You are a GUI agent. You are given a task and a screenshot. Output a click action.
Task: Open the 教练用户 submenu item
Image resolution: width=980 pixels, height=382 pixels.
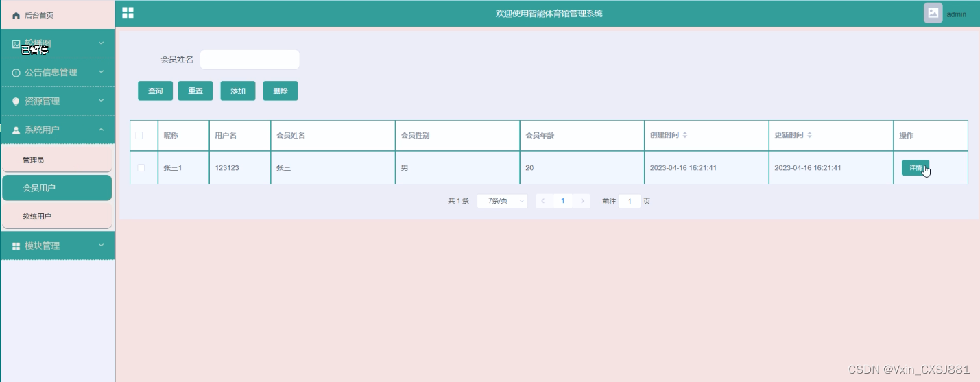click(x=57, y=216)
